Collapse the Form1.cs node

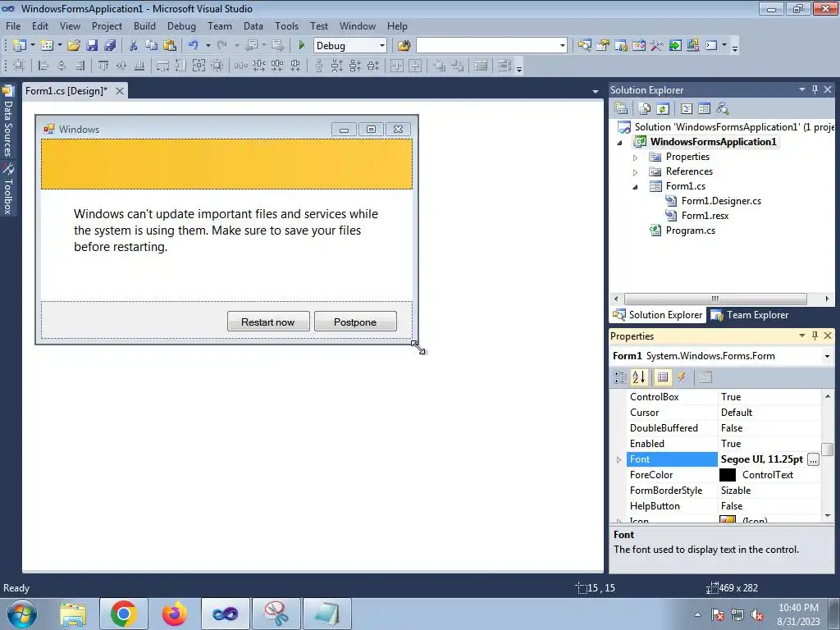click(636, 187)
